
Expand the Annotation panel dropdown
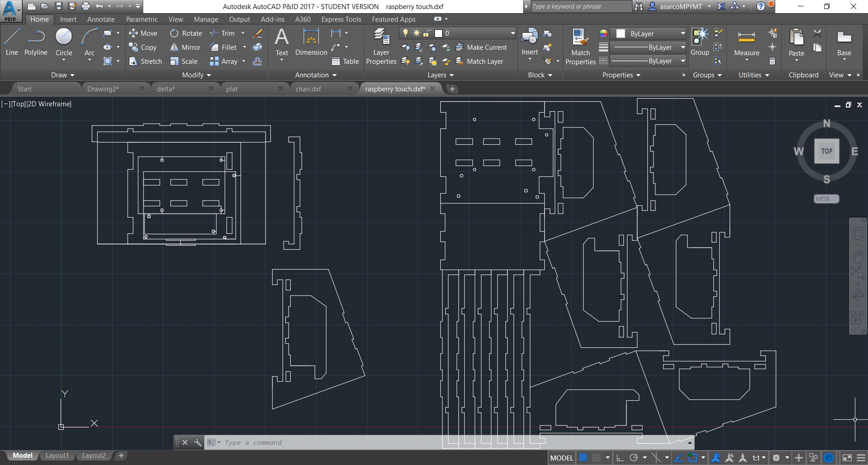316,75
